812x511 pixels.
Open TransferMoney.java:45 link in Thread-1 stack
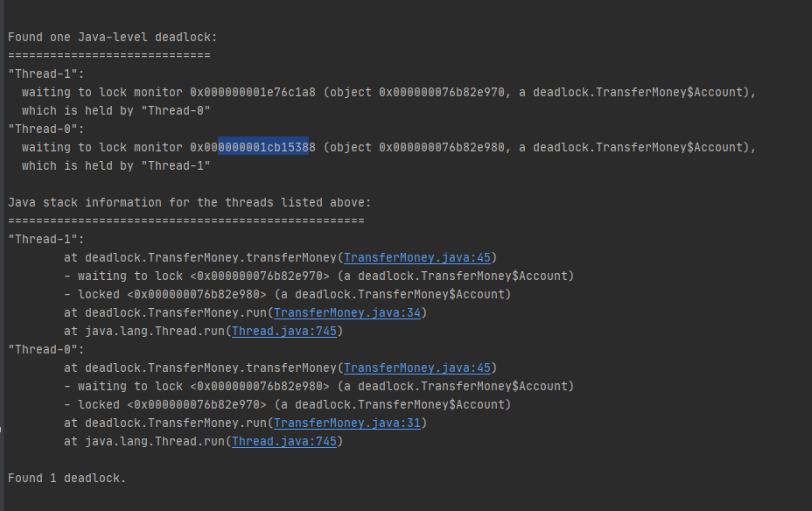(420, 257)
